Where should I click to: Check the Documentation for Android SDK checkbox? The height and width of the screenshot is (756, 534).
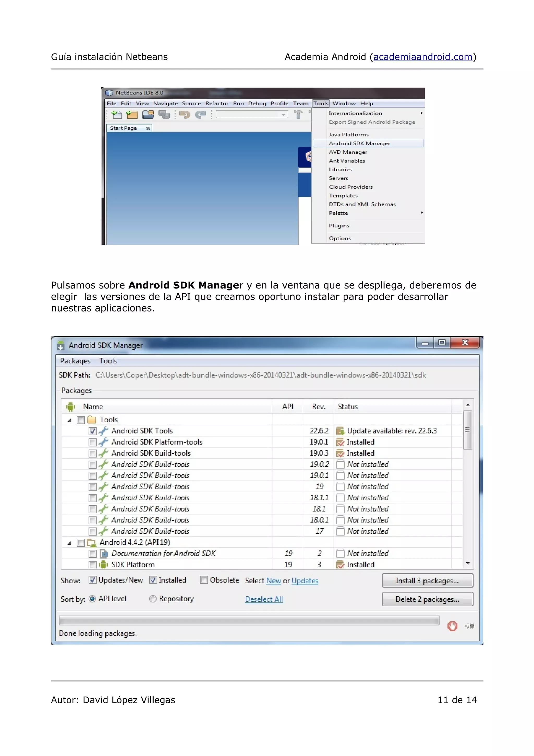93,554
